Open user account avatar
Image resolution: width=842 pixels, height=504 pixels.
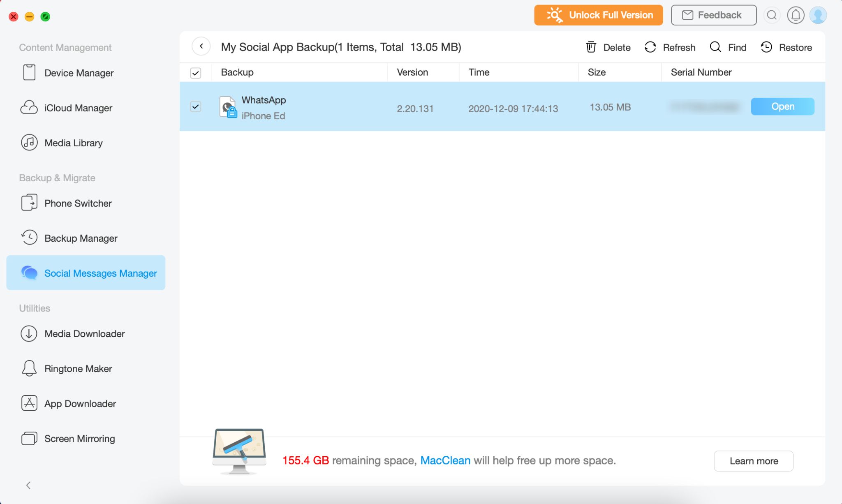pos(818,15)
